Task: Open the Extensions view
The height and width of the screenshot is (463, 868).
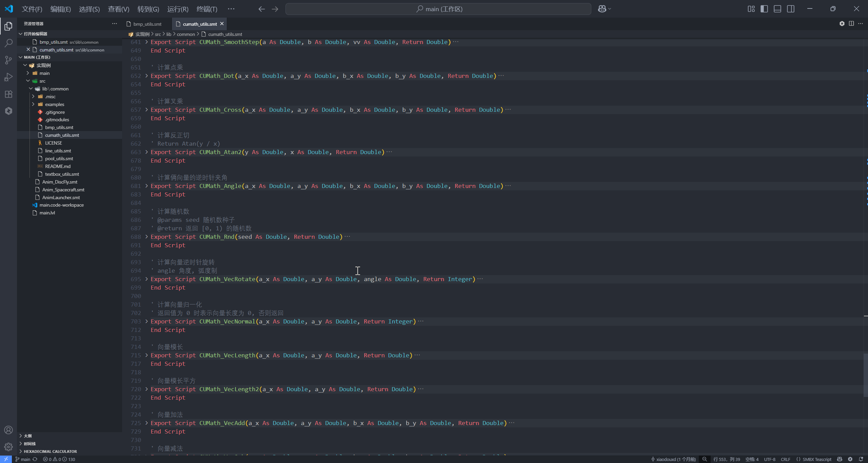Action: point(8,94)
